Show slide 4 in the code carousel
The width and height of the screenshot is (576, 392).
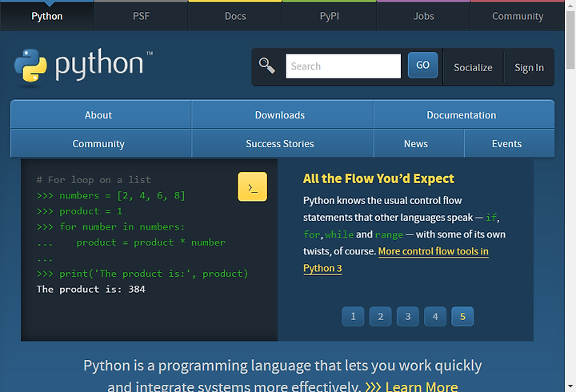[435, 316]
